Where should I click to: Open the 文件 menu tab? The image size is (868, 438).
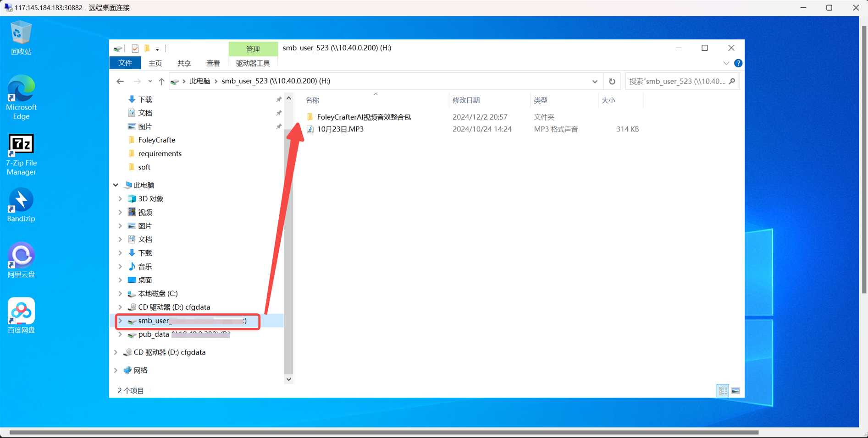125,63
